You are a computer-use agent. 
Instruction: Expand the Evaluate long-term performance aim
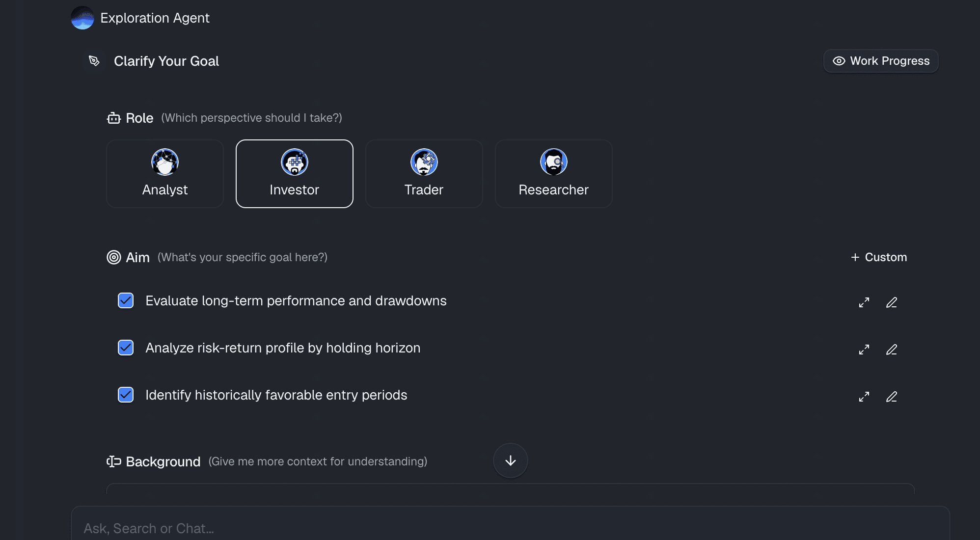coord(864,302)
